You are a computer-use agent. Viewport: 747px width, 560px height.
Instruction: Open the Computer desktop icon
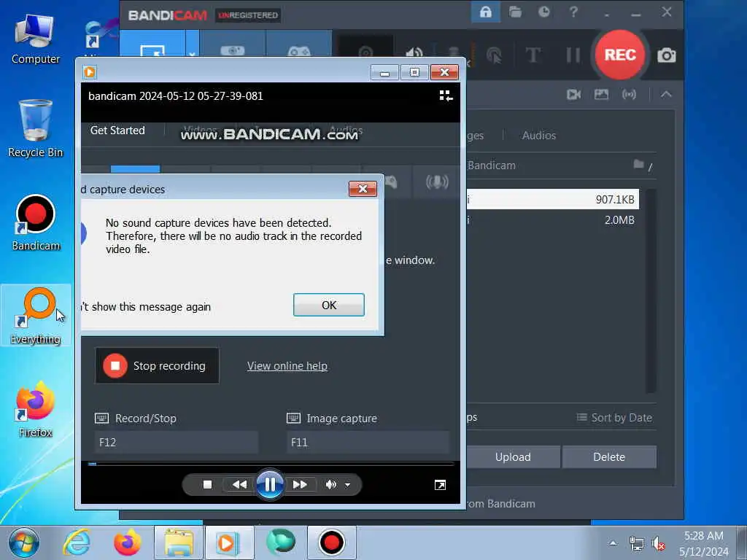(35, 39)
